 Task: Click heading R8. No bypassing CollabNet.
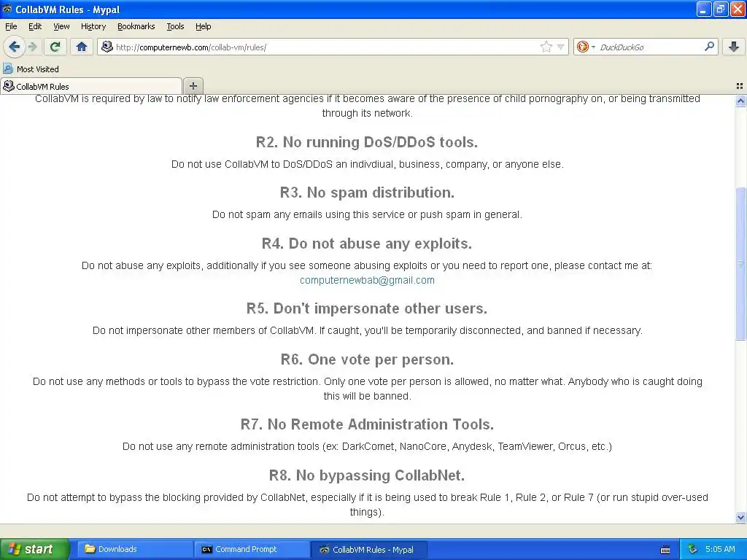pos(367,475)
